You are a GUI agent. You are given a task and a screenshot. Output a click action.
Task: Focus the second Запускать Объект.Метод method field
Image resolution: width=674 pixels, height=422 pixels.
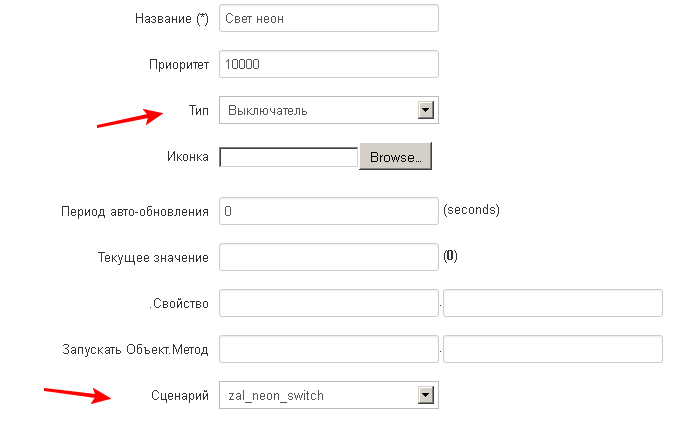[553, 349]
